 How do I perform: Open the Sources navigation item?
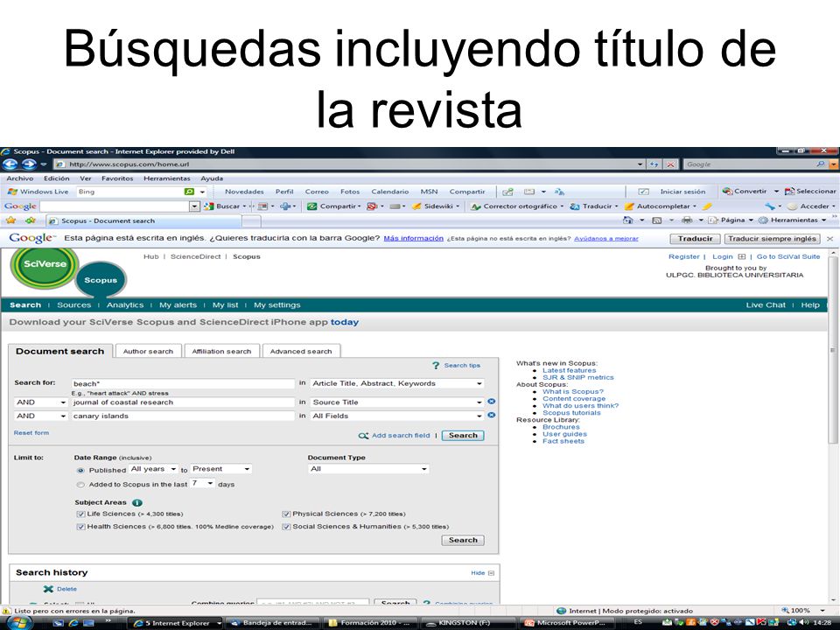click(x=73, y=304)
